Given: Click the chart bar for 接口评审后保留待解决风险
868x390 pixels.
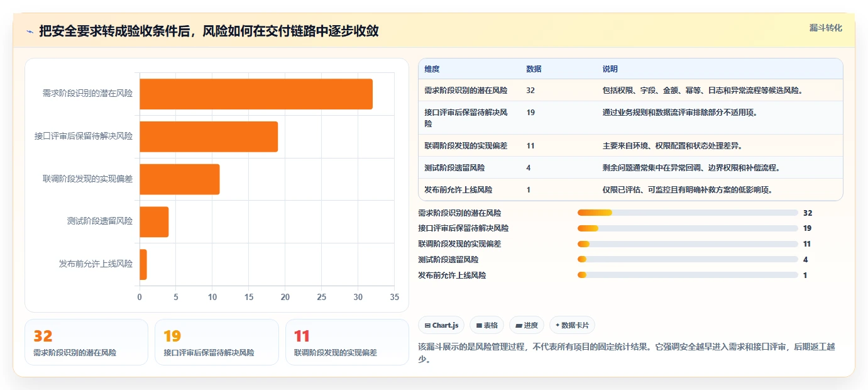Looking at the screenshot, I should [x=209, y=136].
